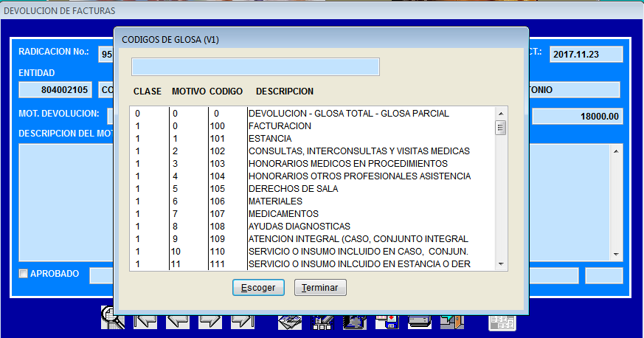
Task: Click code 108 in CODIGO column
Action: coord(218,227)
